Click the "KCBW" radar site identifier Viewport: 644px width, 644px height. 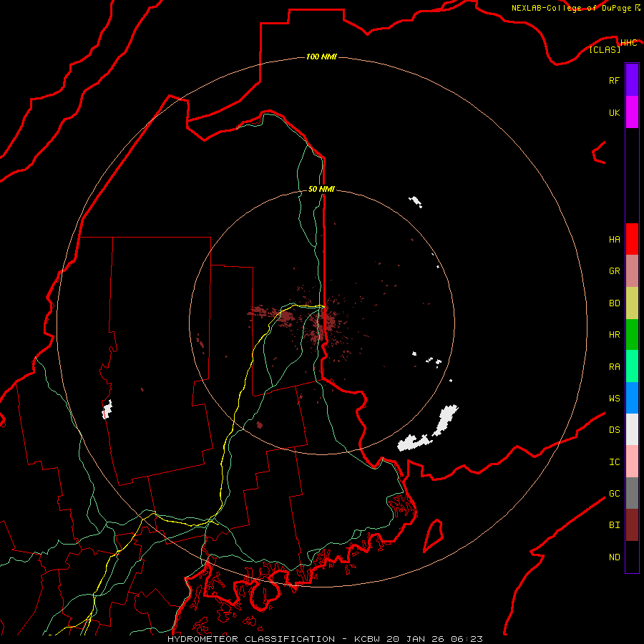(367, 639)
